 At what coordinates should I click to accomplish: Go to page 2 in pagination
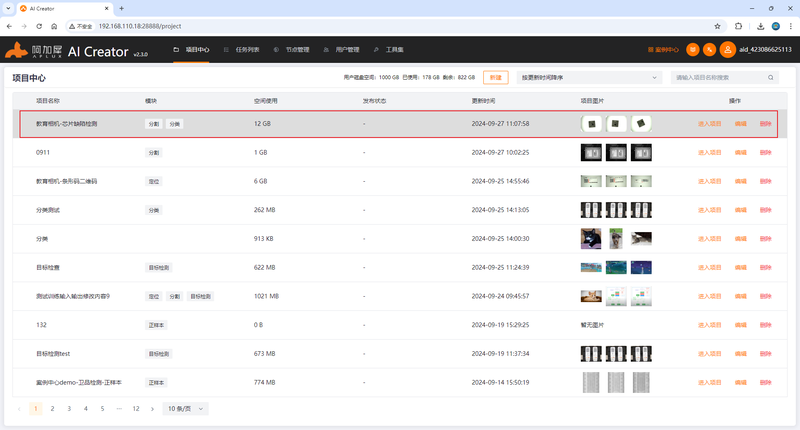click(x=52, y=409)
